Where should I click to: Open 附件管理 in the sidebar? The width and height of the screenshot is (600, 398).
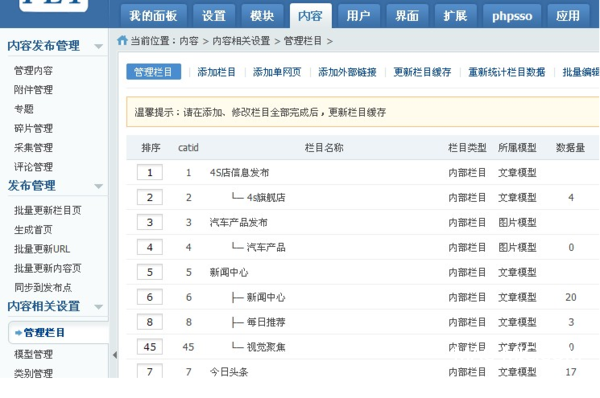coord(33,90)
